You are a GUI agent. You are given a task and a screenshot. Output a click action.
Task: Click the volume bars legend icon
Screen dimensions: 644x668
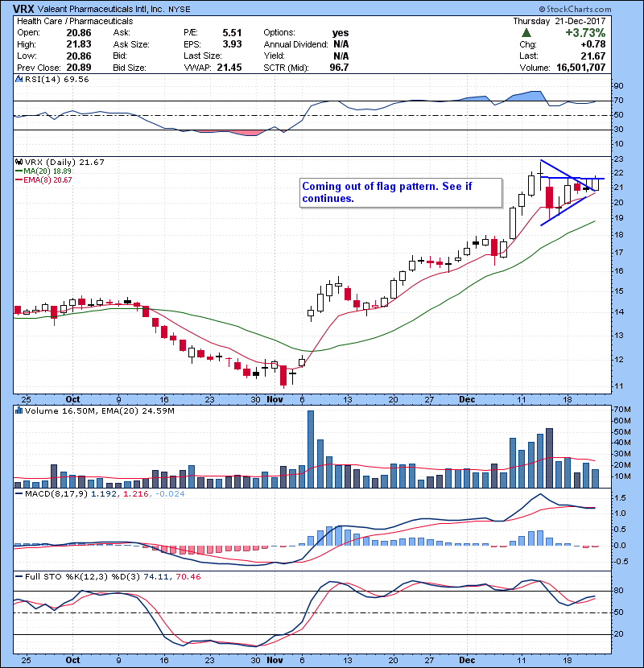[x=19, y=411]
